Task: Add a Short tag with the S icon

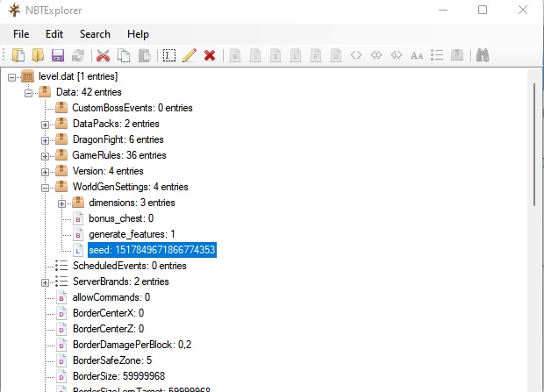Action: [x=255, y=55]
